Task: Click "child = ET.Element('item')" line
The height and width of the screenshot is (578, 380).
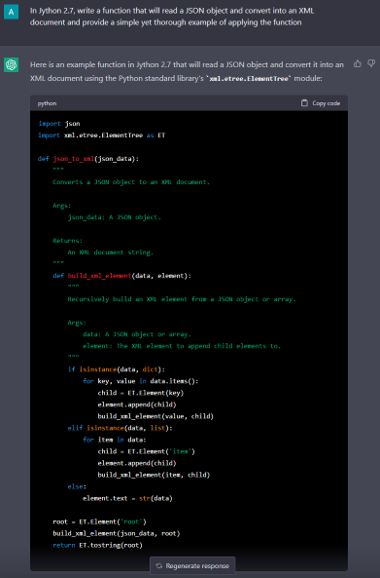Action: pyautogui.click(x=146, y=452)
